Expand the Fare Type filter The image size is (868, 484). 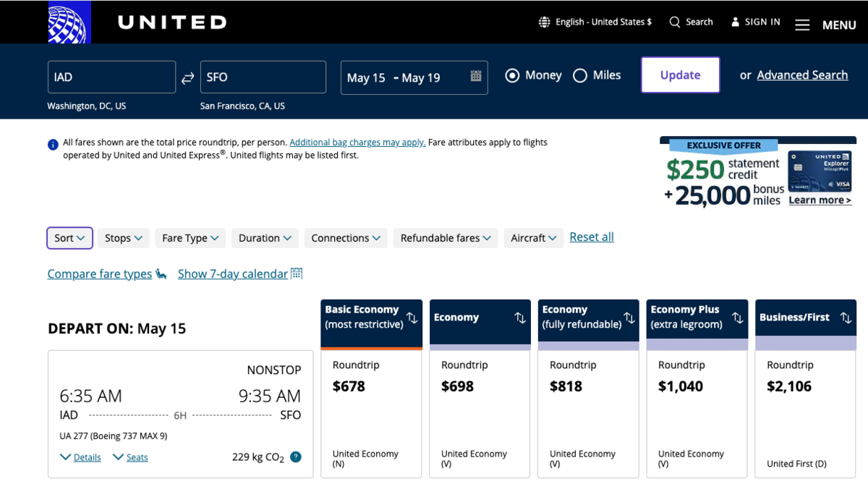click(x=190, y=238)
